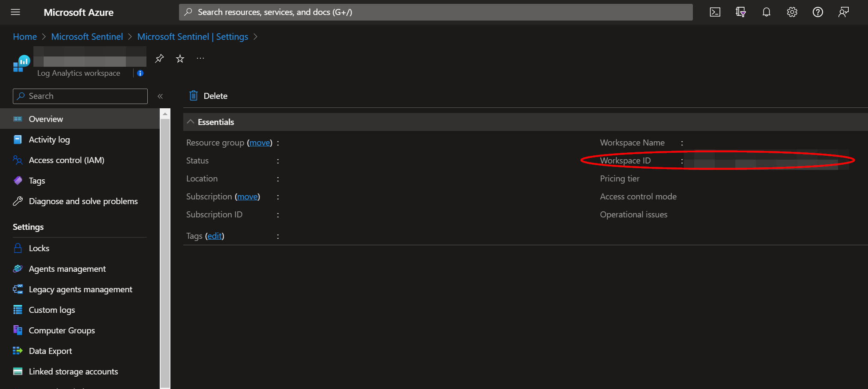Image resolution: width=868 pixels, height=389 pixels.
Task: Open Activity log menu item
Action: pos(80,140)
